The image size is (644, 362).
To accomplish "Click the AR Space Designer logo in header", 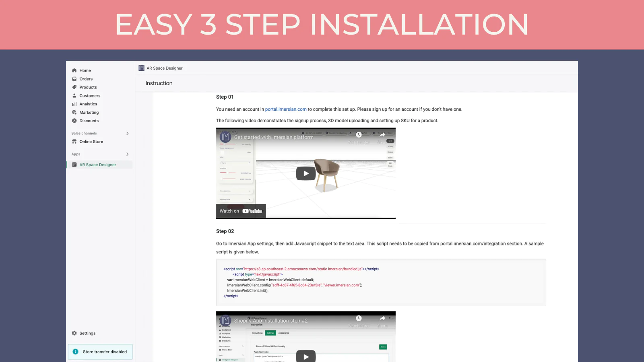I will point(141,68).
